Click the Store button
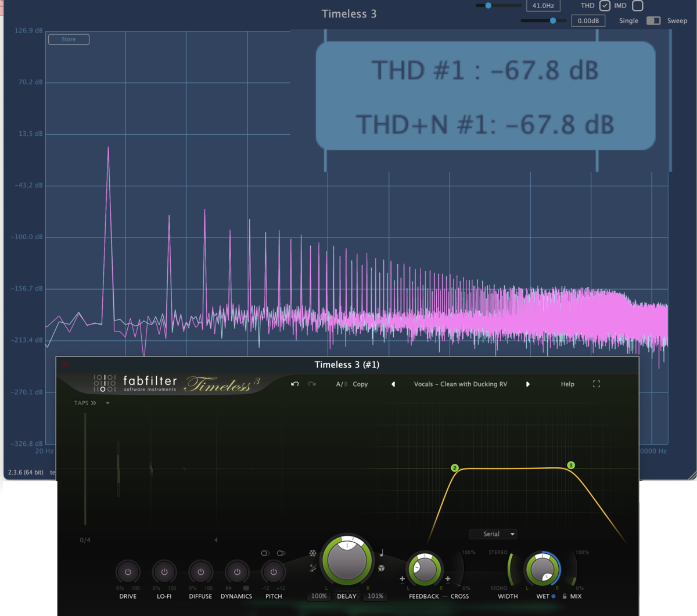Viewport: 697px width, 616px height. click(x=68, y=39)
